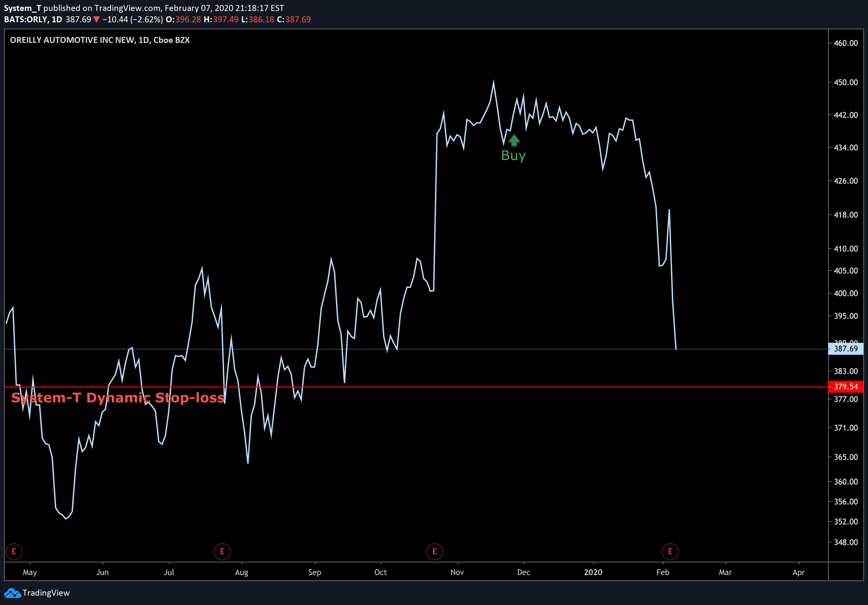The width and height of the screenshot is (868, 605).
Task: Click the 'May' time axis label
Action: point(30,572)
